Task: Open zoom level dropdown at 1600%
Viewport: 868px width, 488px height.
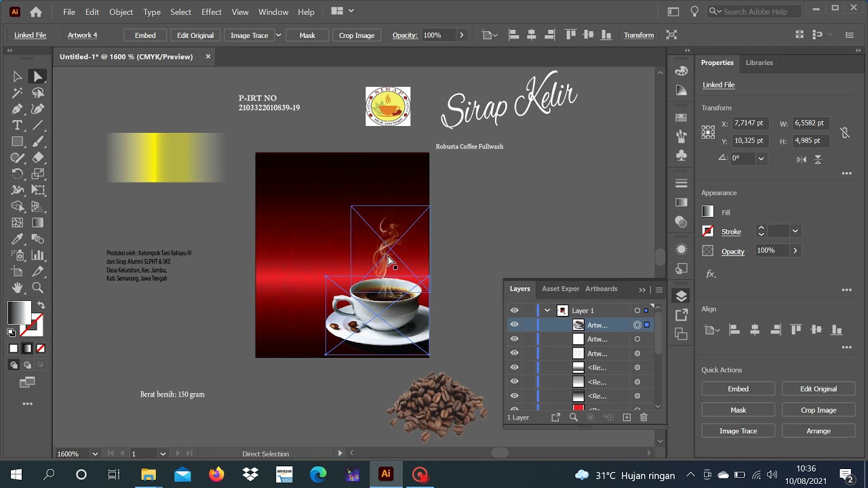Action: 95,453
